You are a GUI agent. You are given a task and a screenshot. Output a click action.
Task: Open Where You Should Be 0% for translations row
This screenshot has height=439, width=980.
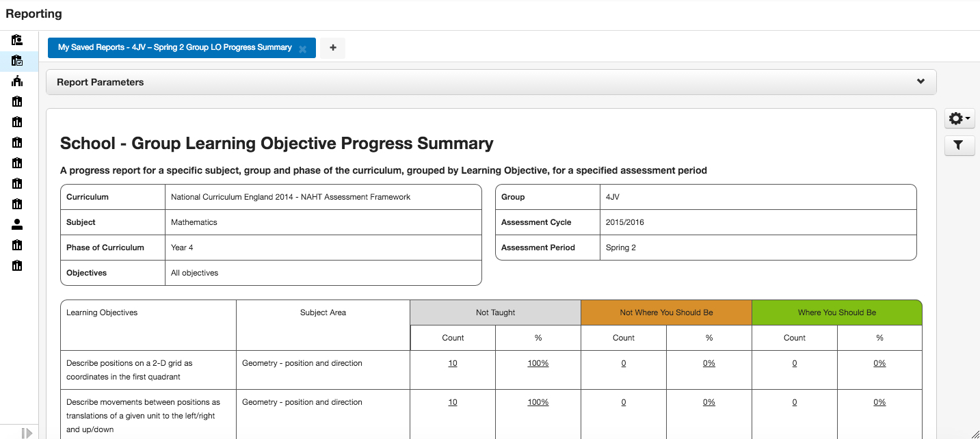[x=879, y=402]
